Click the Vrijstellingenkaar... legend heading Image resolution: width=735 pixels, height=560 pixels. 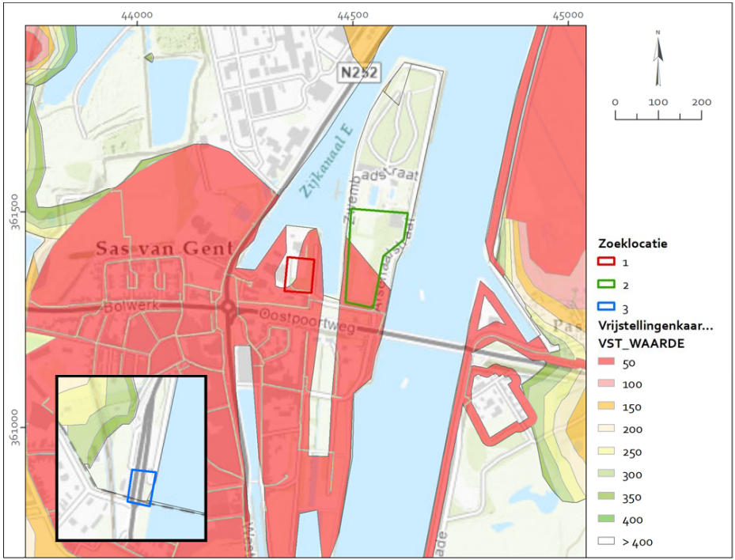[655, 326]
